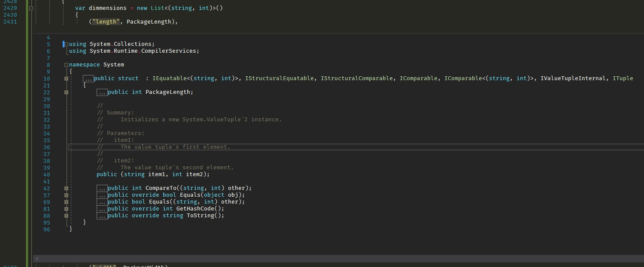Screen dimensions: 644x267
Task: Expand the collapsed region at line 10
Action: coord(67,78)
